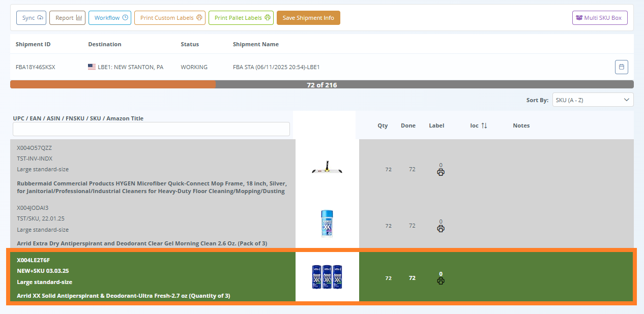Screen dimensions: 644x314
Task: Print label for highlighted Arrid XX Solid row
Action: pos(441,281)
